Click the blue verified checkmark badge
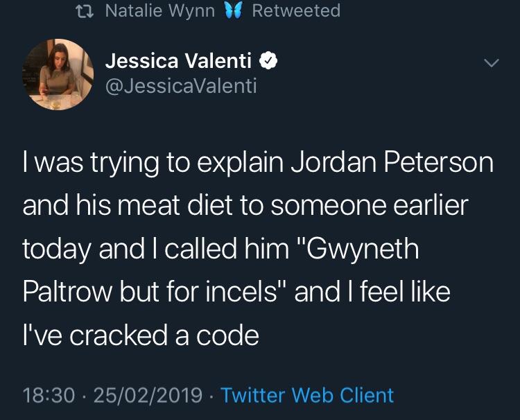This screenshot has width=520, height=420. 268,62
